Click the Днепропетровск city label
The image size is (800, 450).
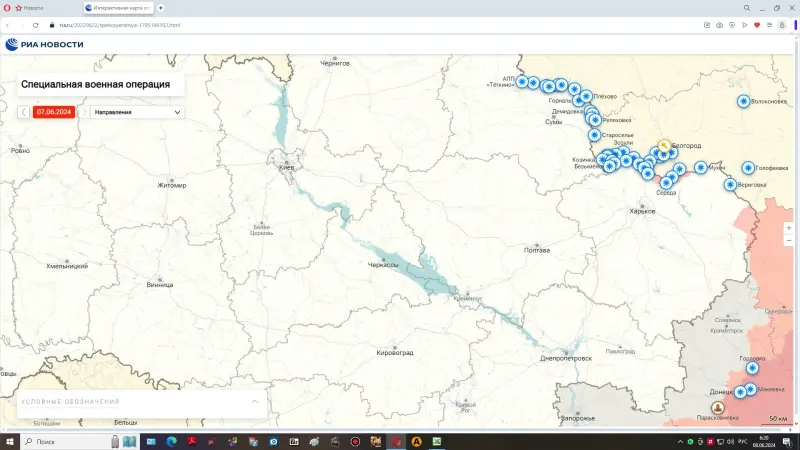pos(566,359)
